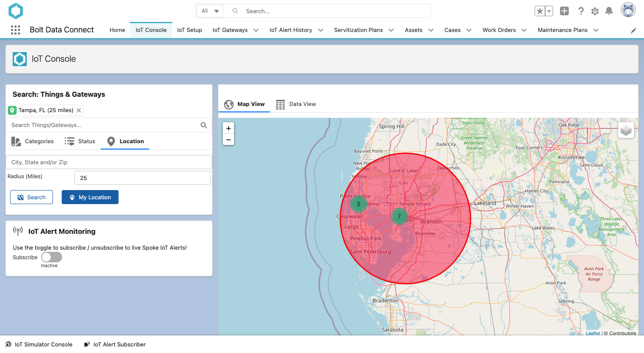Viewport: 644px width, 353px height.
Task: Focus the global Search field
Action: click(327, 11)
